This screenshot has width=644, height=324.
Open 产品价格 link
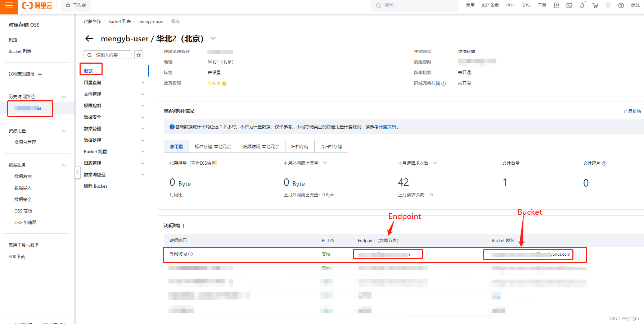pos(632,111)
